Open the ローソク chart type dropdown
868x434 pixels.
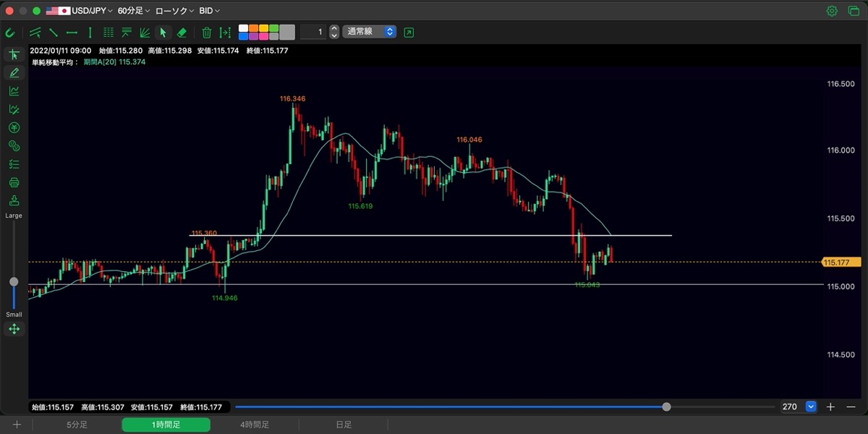[x=174, y=11]
